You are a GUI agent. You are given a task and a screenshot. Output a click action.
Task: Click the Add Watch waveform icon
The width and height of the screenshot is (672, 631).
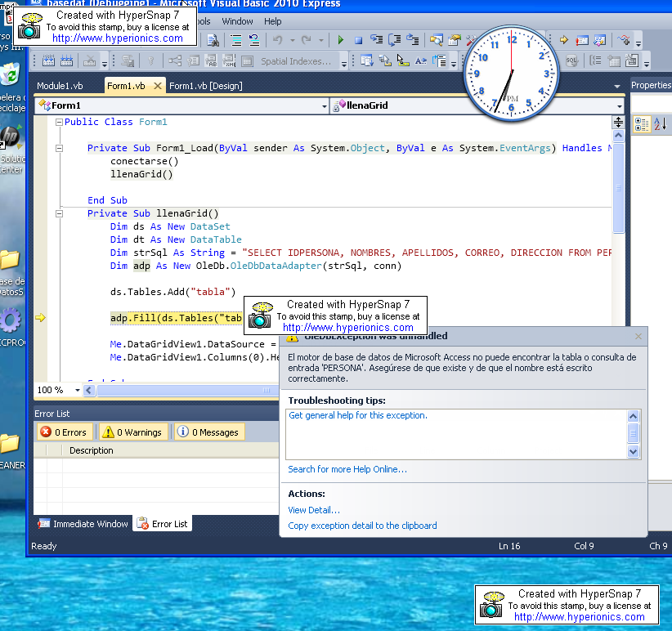pos(623,40)
